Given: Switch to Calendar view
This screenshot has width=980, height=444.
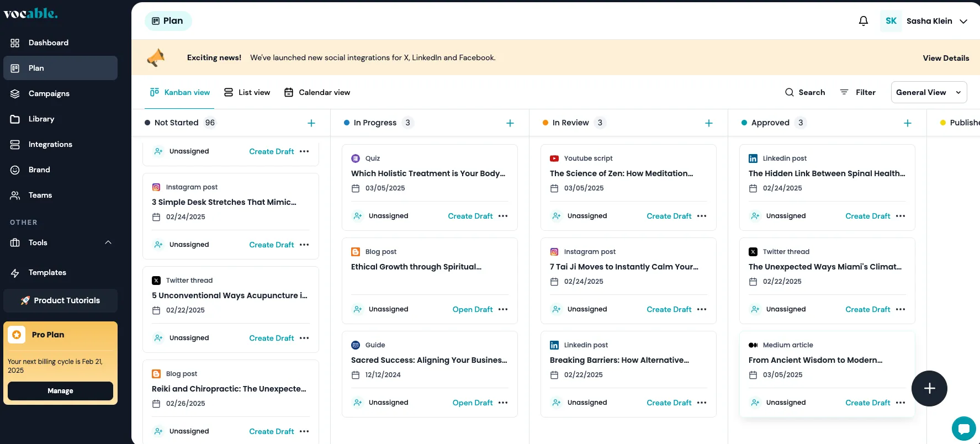Looking at the screenshot, I should point(317,92).
